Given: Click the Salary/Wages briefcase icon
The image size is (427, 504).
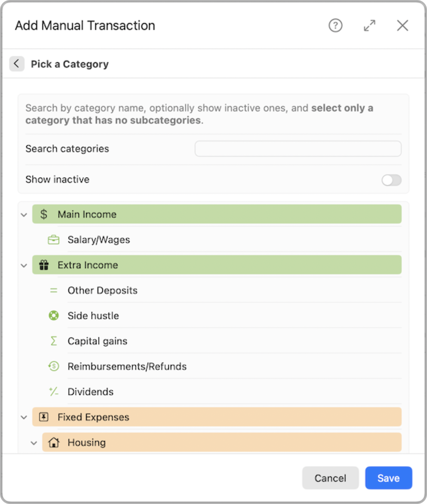Looking at the screenshot, I should pos(53,240).
